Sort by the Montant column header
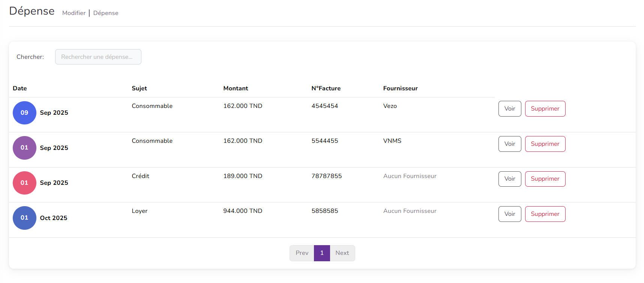 (236, 88)
